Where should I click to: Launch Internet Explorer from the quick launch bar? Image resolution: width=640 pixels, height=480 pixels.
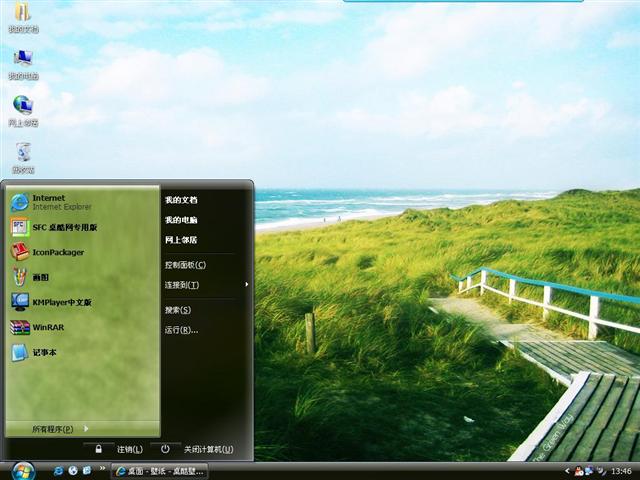pos(58,471)
